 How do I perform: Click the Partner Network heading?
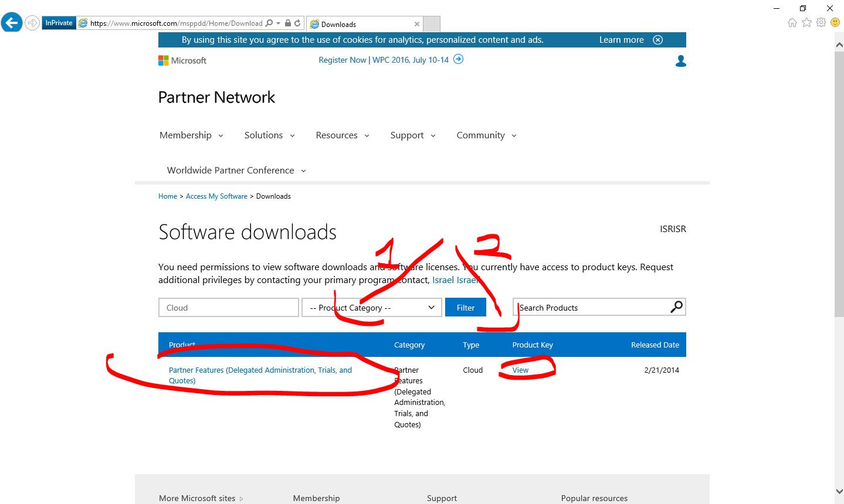coord(216,97)
